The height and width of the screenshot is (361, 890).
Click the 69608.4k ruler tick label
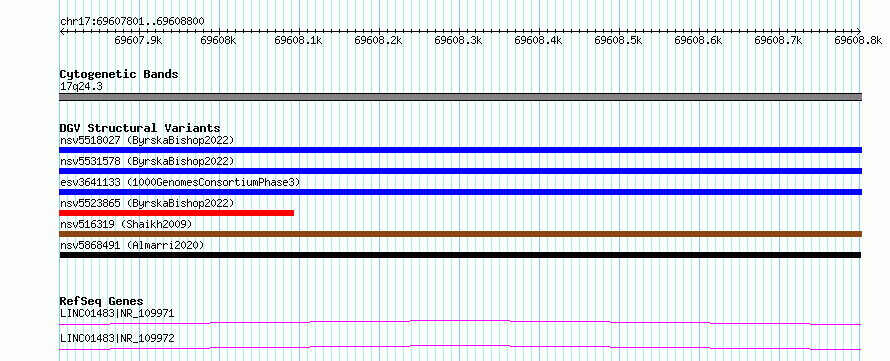(539, 40)
